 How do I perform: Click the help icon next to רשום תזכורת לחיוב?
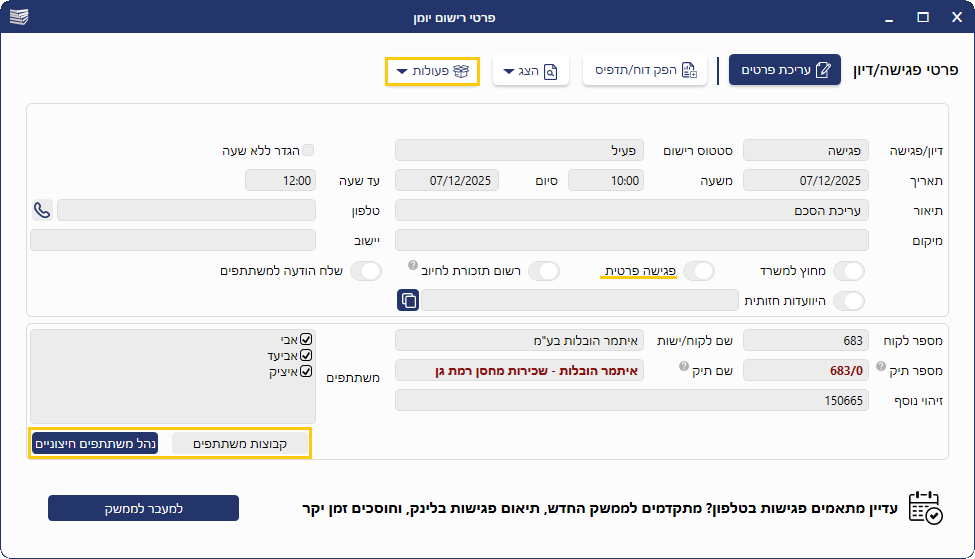pos(412,265)
